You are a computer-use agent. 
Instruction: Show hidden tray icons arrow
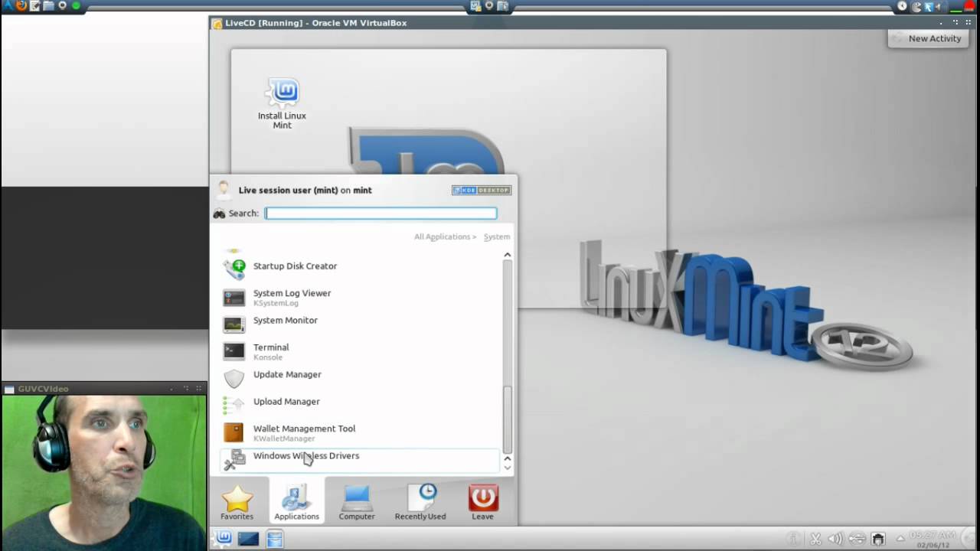[900, 540]
